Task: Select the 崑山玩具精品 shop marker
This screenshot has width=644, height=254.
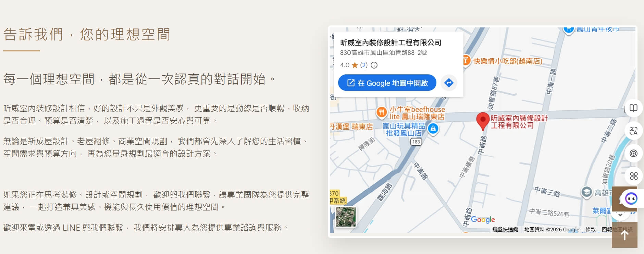Action: 433,129
